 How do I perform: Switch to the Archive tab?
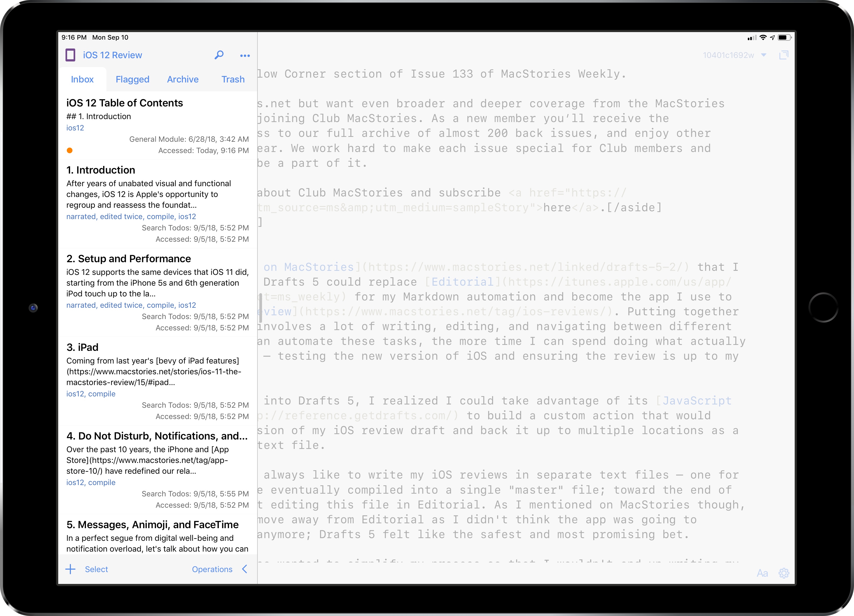click(x=182, y=79)
